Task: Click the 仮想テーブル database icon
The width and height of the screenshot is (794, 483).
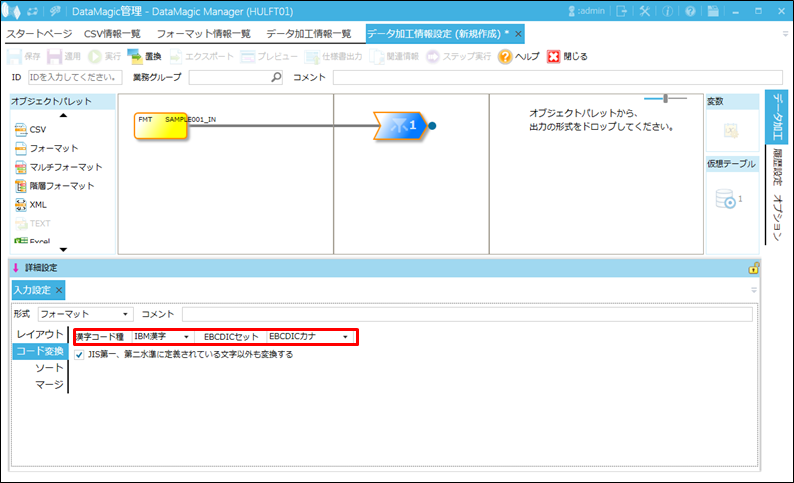Action: (x=727, y=198)
